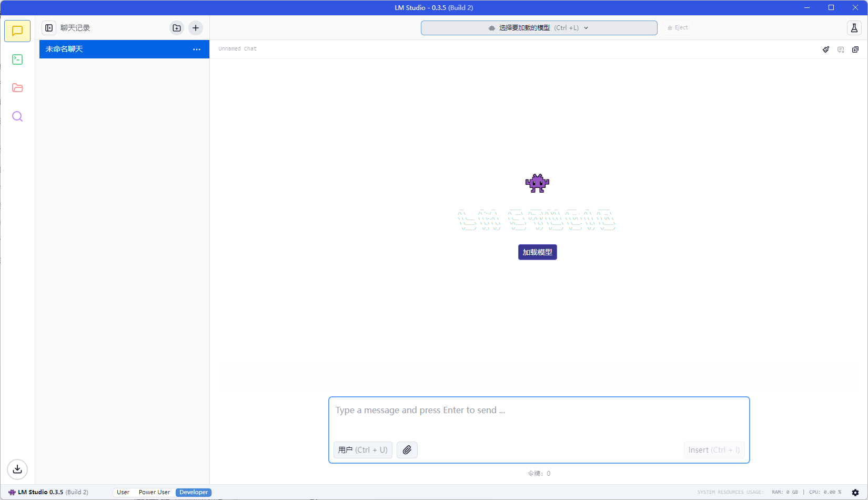
Task: Open My Models folder icon
Action: click(x=17, y=88)
